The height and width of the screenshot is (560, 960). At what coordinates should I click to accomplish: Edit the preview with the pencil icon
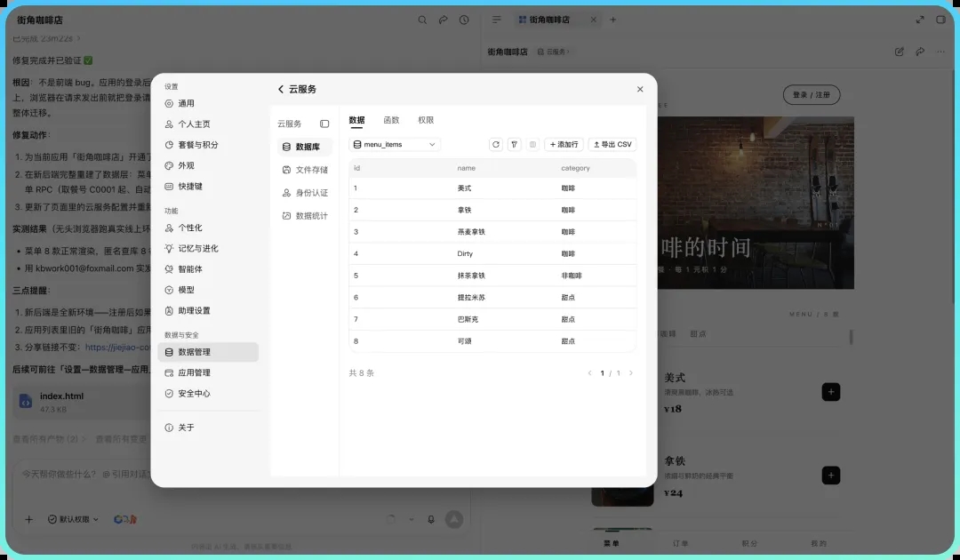(900, 52)
